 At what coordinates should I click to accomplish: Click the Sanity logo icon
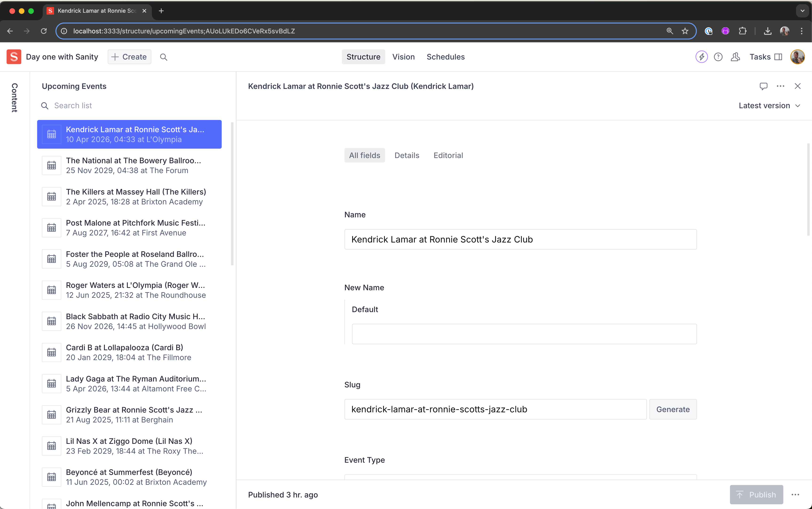click(x=14, y=57)
